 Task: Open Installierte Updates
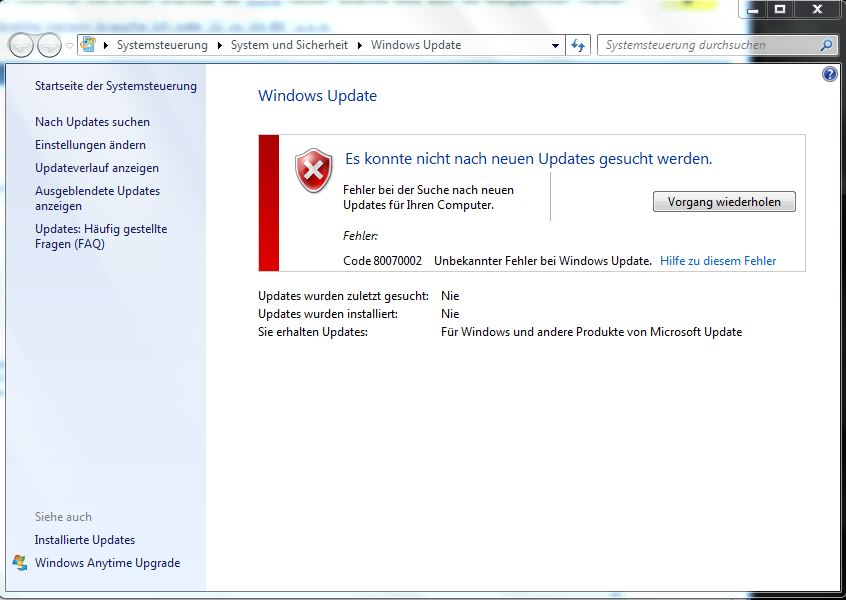coord(85,540)
